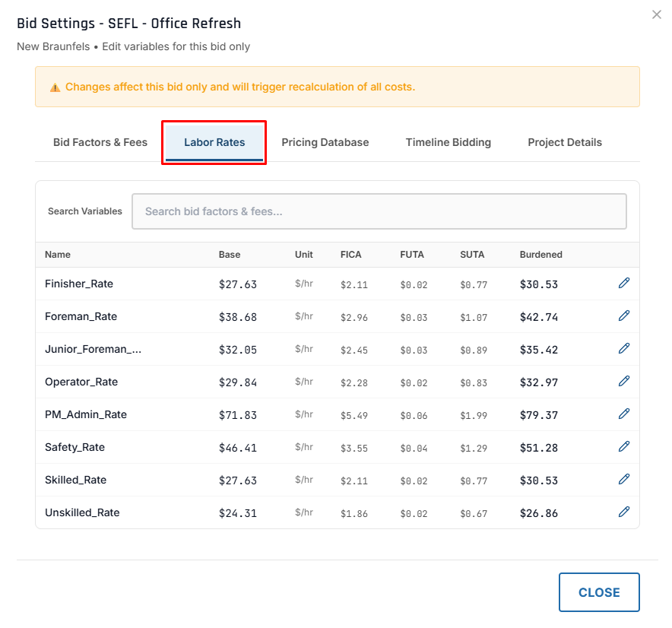
Task: Focus the Search Variables input field
Action: 379,211
